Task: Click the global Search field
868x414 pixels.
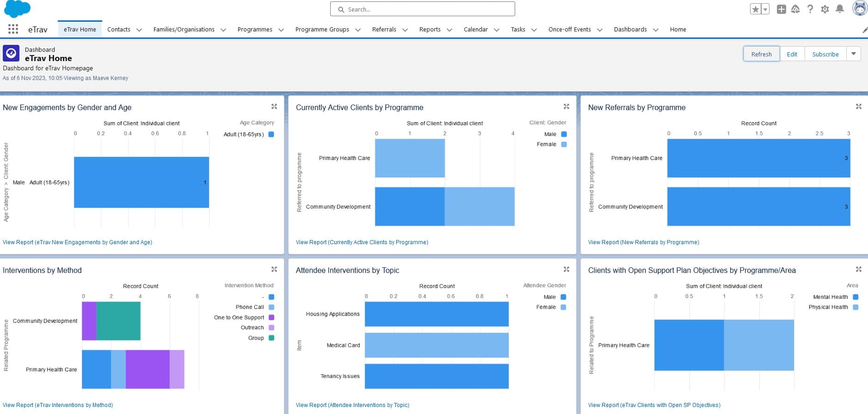Action: [x=423, y=9]
